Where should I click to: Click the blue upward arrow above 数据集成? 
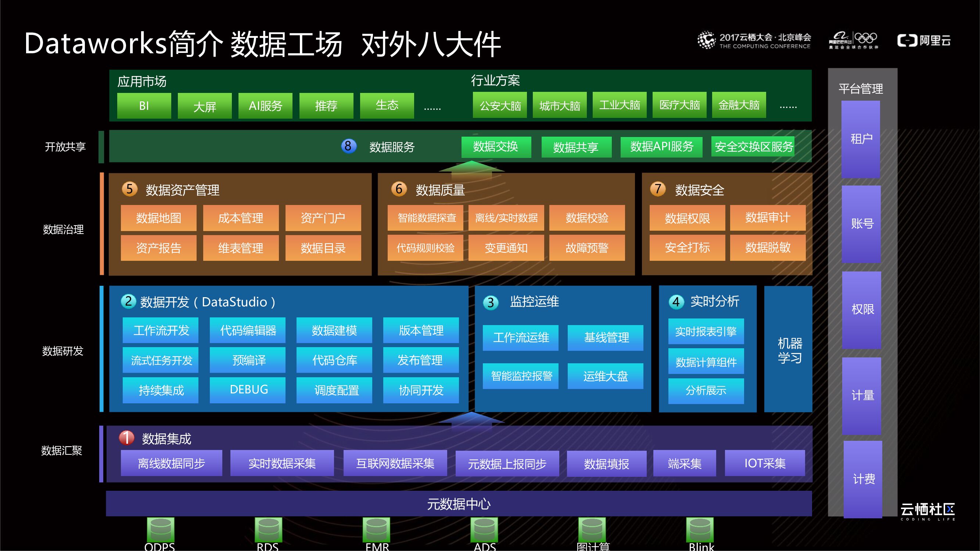point(471,419)
